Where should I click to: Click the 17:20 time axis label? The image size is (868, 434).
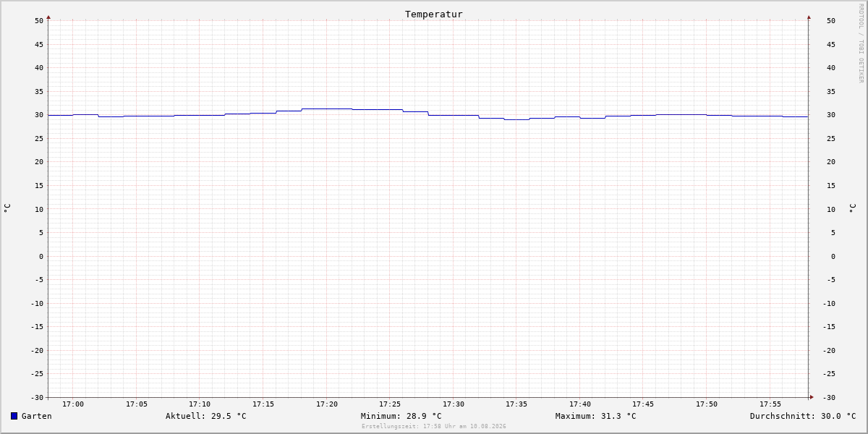click(x=327, y=404)
